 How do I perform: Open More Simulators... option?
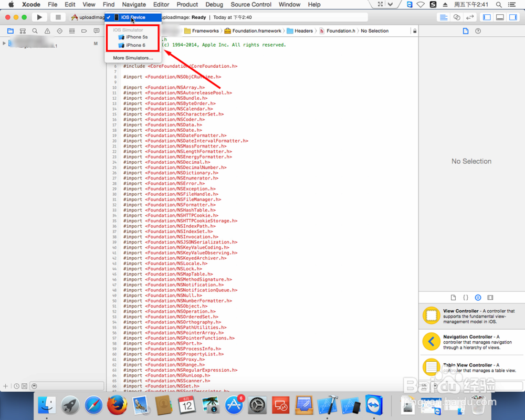(x=133, y=58)
